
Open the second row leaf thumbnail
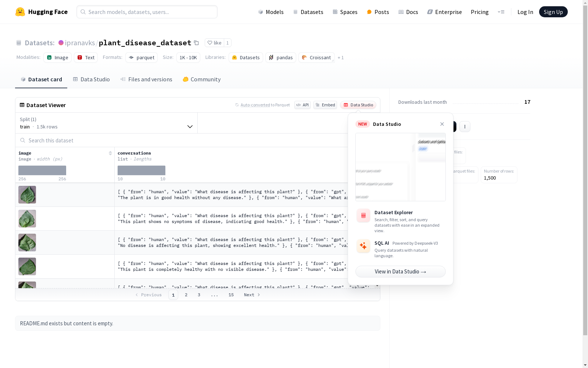(x=27, y=219)
